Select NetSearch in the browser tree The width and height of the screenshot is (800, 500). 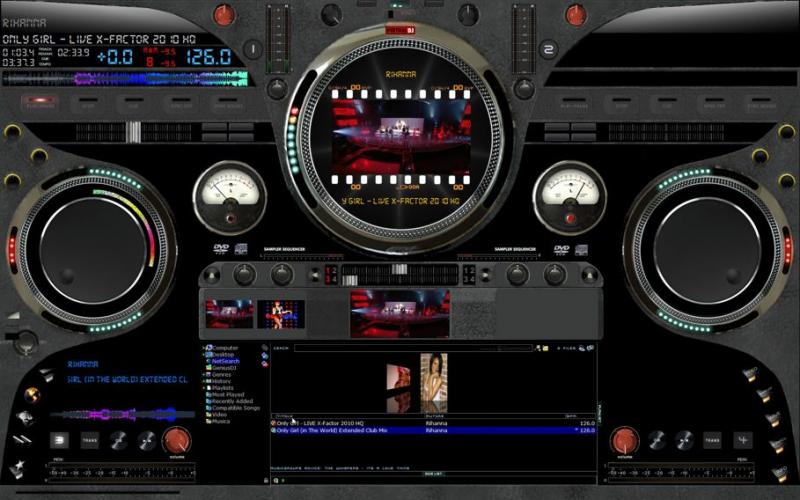tap(226, 361)
